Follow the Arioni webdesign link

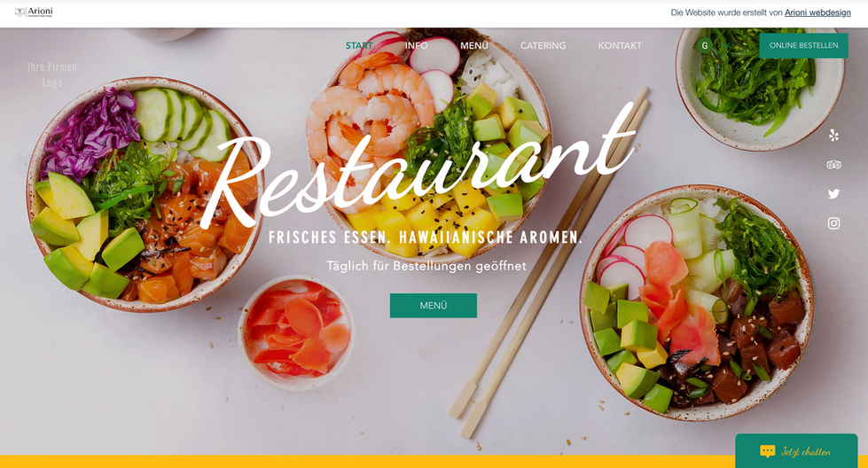(x=817, y=12)
